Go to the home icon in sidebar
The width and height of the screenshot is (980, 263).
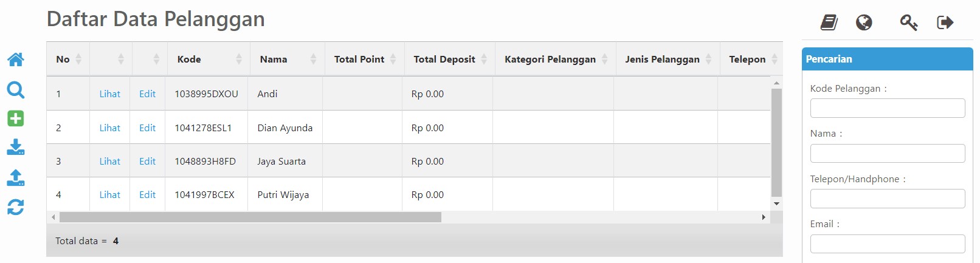tap(16, 60)
